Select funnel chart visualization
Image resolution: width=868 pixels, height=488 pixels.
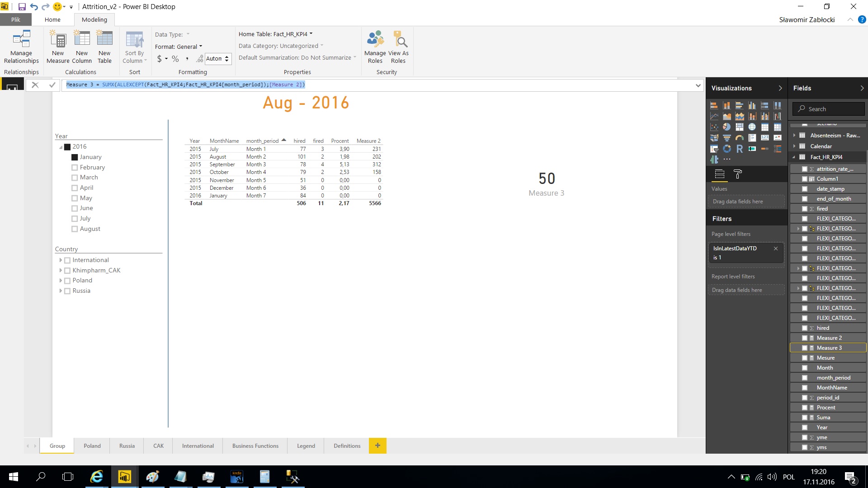click(726, 138)
